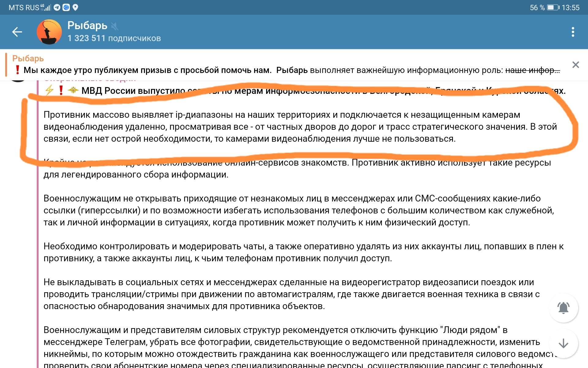Tap the back arrow in header

click(x=17, y=32)
